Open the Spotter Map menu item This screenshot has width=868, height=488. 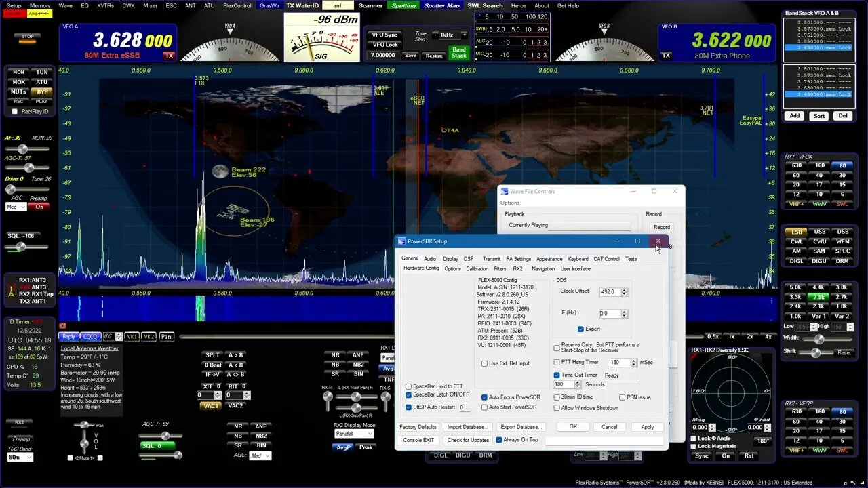point(441,5)
